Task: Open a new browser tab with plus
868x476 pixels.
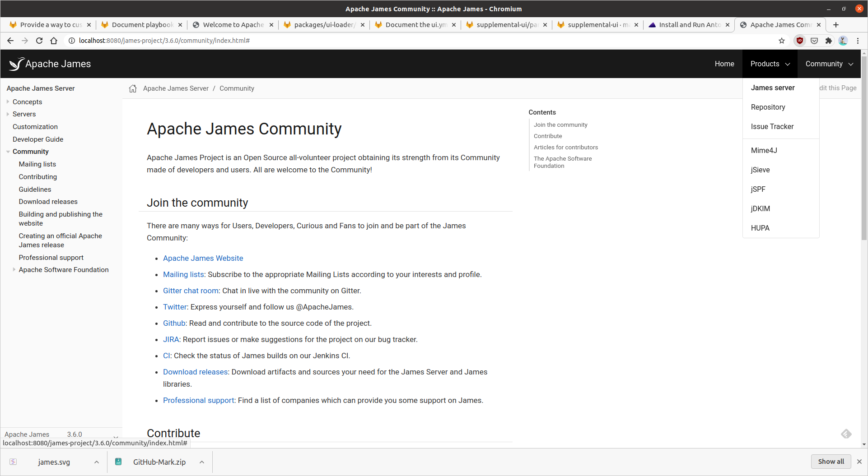Action: click(x=836, y=25)
